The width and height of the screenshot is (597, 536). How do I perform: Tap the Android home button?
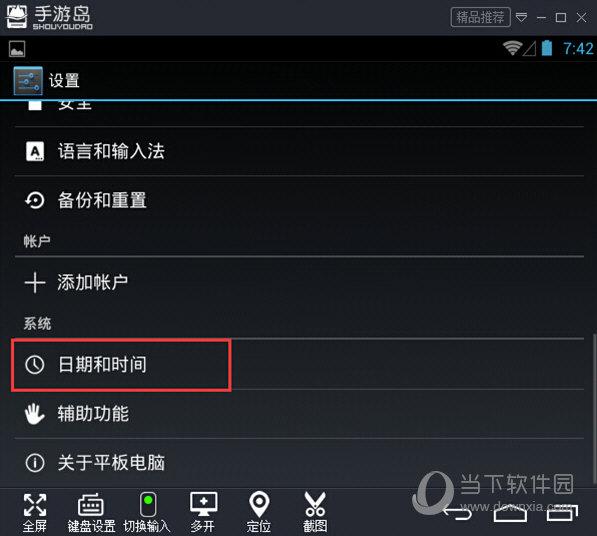510,514
